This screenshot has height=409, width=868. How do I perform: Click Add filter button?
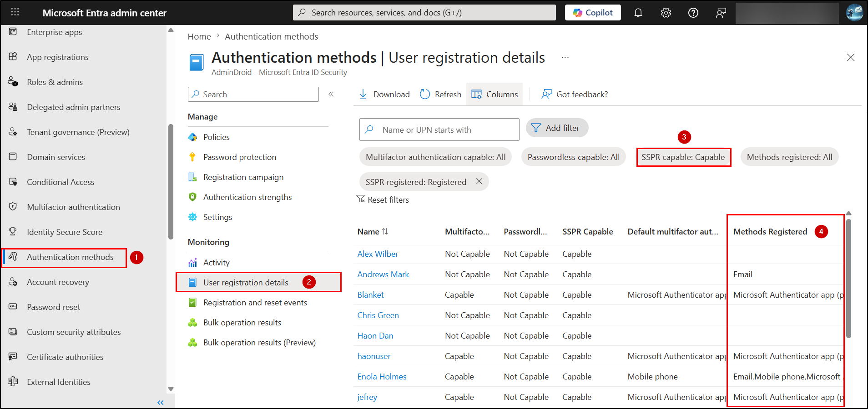click(557, 128)
